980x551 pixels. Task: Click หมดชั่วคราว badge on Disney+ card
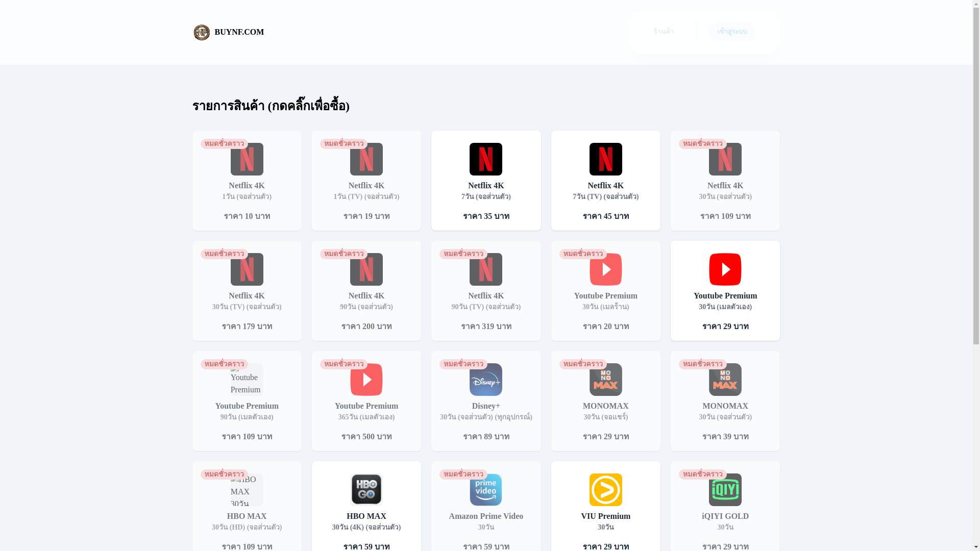(463, 364)
